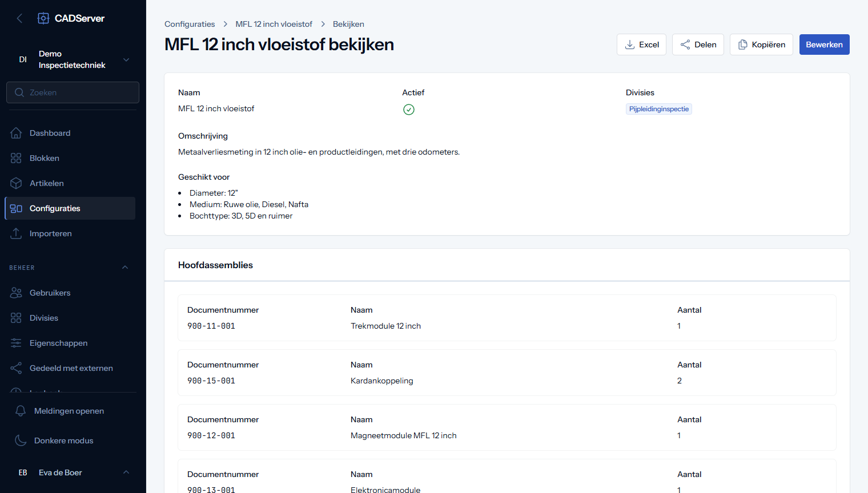Select the Kardankoppeling assembly name
This screenshot has width=868, height=493.
click(x=382, y=381)
